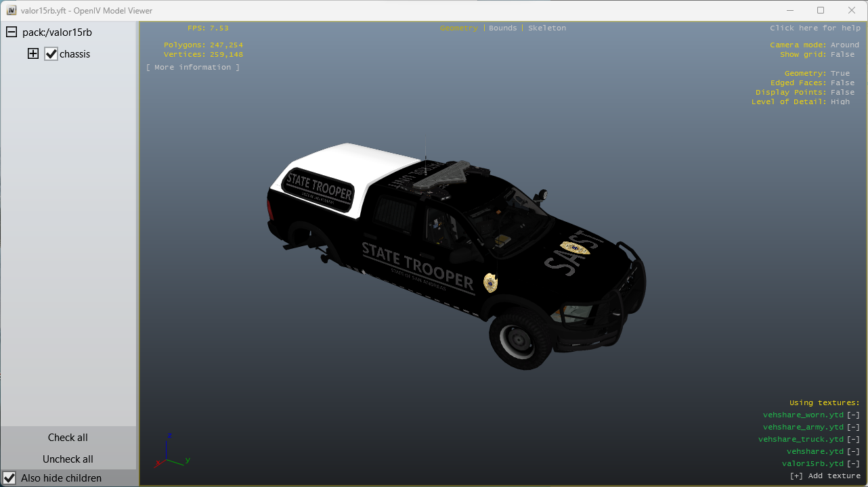Screen dimensions: 868x487
Task: Click the help link text
Action: tap(814, 28)
